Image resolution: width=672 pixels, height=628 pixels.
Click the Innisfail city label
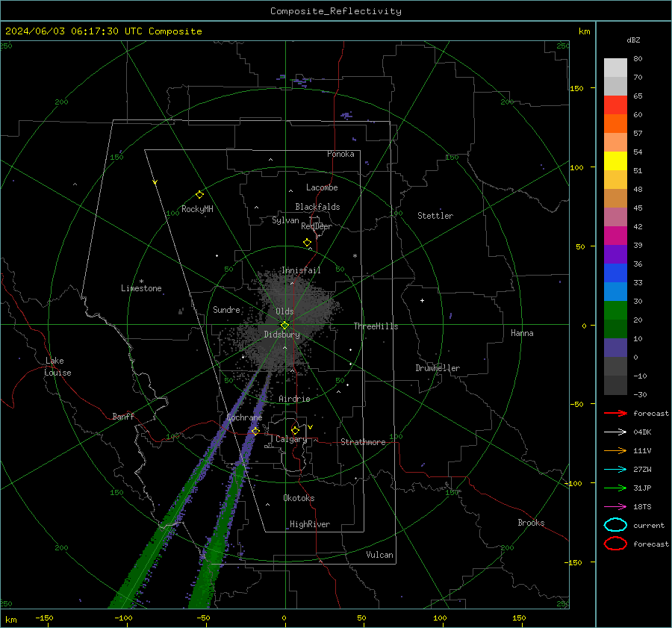[x=301, y=270]
